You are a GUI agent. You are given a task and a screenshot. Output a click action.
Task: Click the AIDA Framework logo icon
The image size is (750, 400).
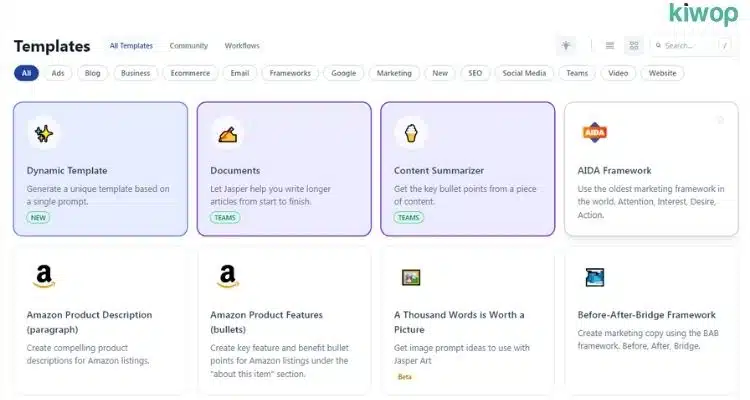pos(594,133)
